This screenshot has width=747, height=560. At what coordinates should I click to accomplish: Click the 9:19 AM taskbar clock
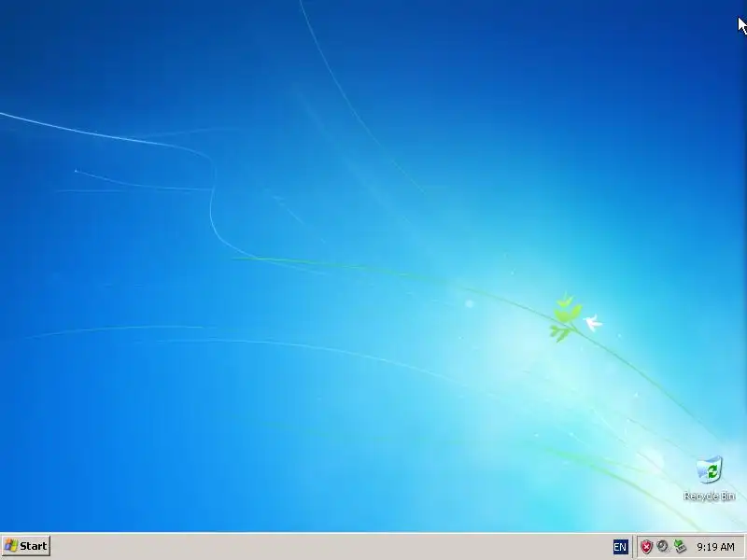tap(715, 547)
